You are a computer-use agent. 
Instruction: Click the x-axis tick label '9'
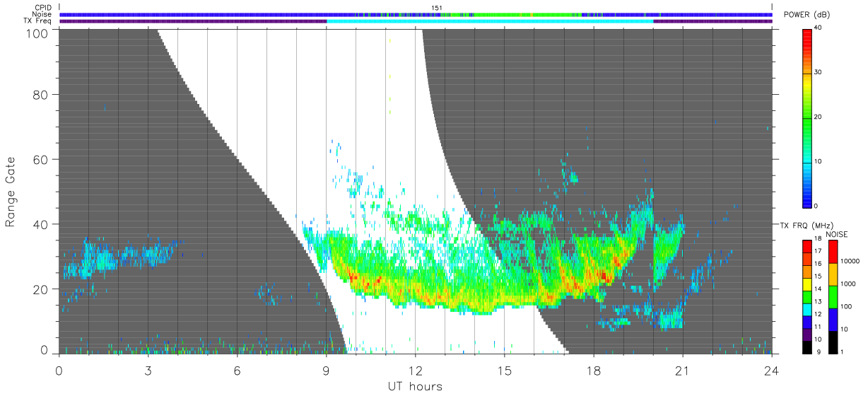coord(326,369)
